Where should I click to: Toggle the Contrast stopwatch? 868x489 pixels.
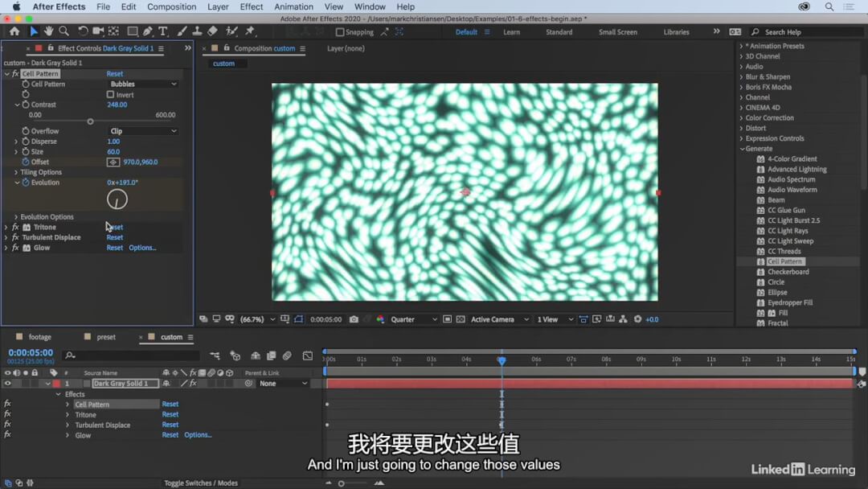point(26,105)
